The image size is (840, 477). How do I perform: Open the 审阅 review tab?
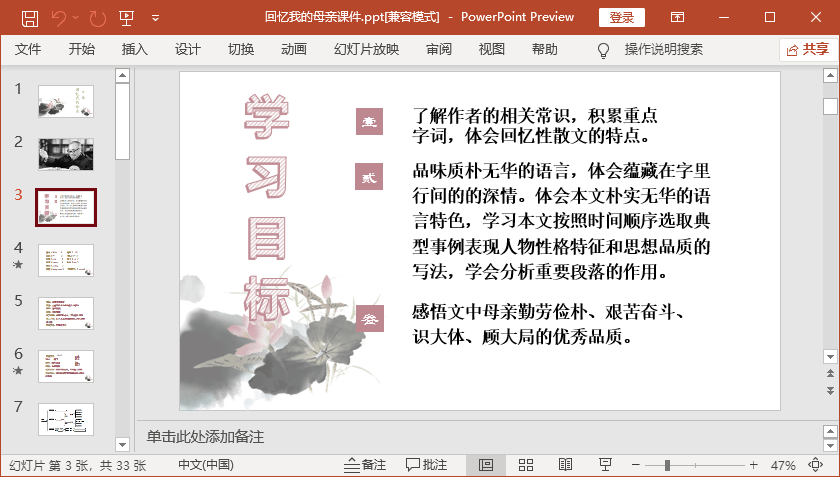(439, 49)
